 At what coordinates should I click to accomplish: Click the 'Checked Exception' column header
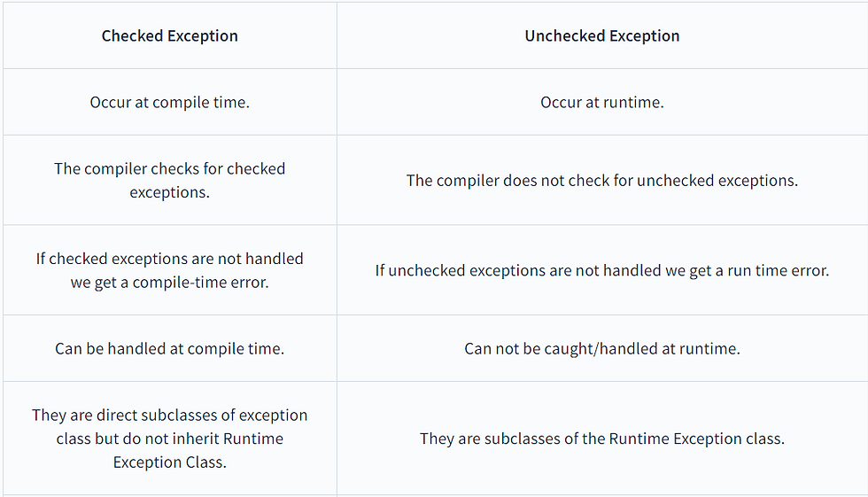(x=169, y=36)
